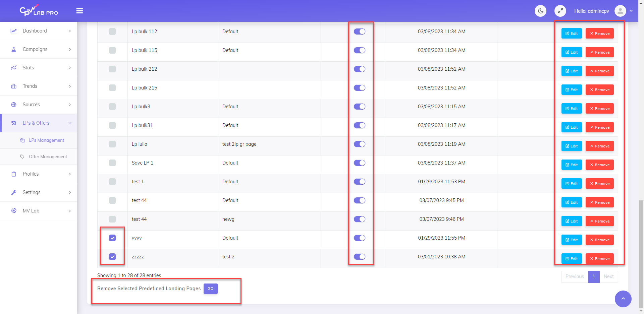Turn off the zzzzz landing page toggle

[359, 257]
